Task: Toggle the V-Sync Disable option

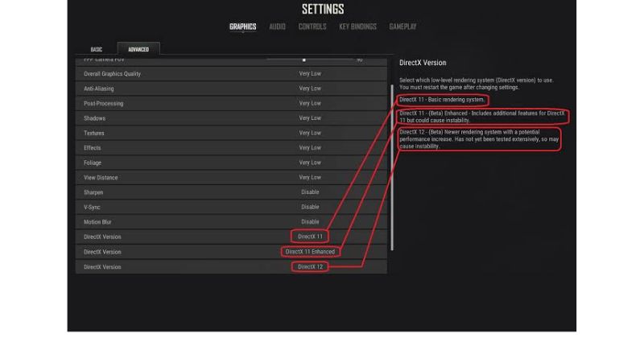Action: 310,207
